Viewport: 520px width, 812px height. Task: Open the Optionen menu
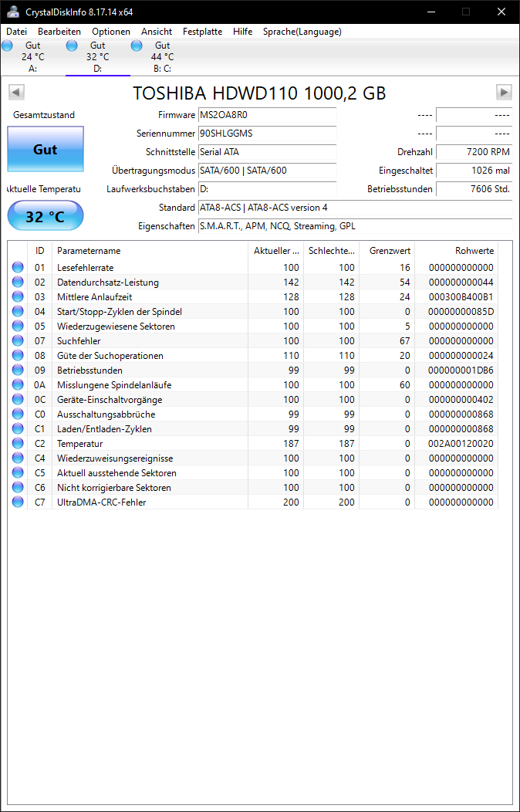click(111, 32)
